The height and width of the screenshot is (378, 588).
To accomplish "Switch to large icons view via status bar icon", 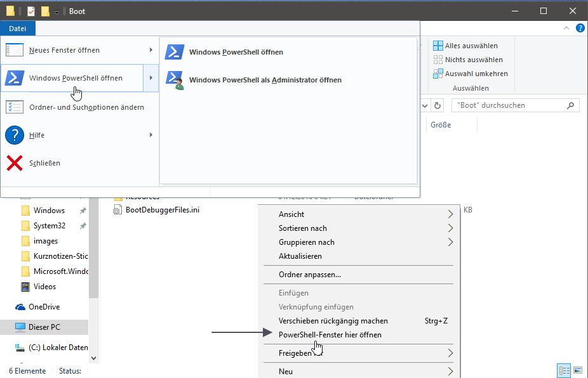I will (577, 371).
